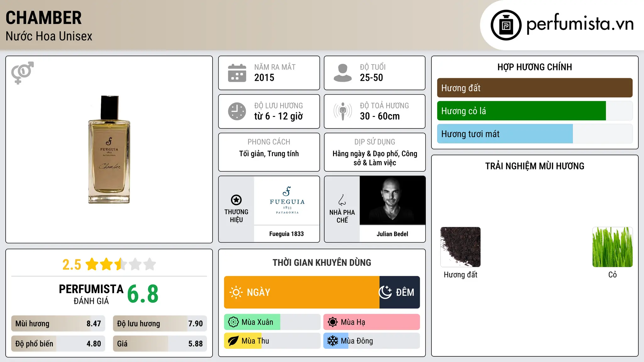Click the star badge icon above Thương hiệu

tap(236, 200)
